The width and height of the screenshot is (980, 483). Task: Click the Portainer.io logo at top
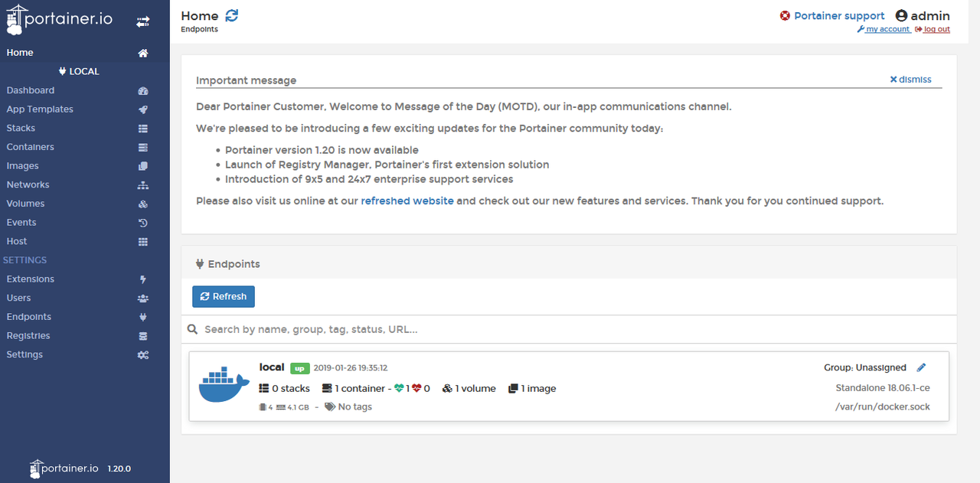60,19
